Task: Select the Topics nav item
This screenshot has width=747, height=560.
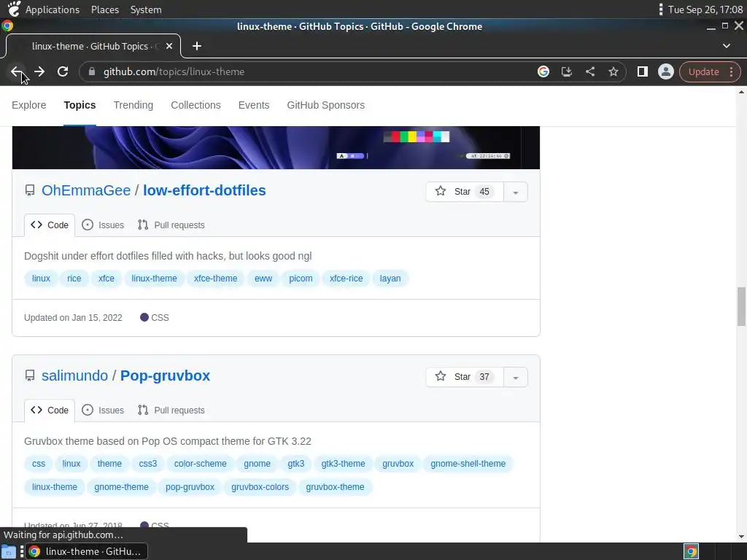Action: click(x=80, y=105)
